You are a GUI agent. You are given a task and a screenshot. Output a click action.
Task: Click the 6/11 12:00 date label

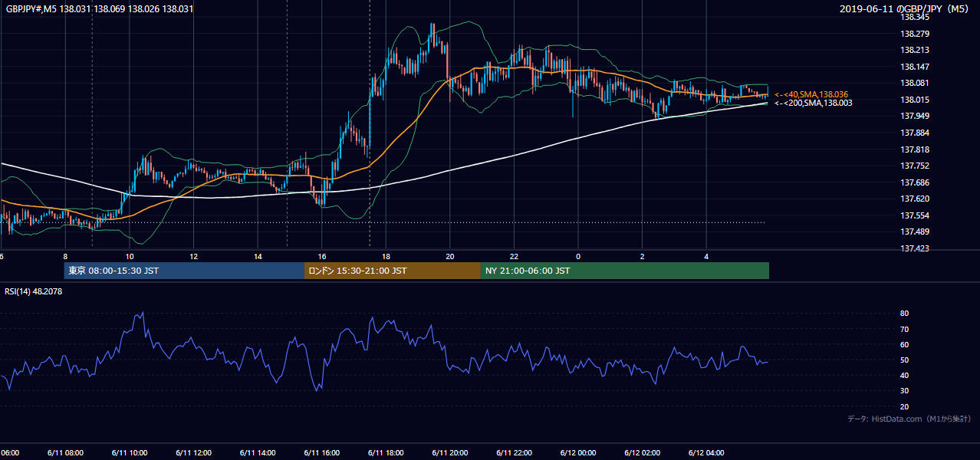coord(194,453)
